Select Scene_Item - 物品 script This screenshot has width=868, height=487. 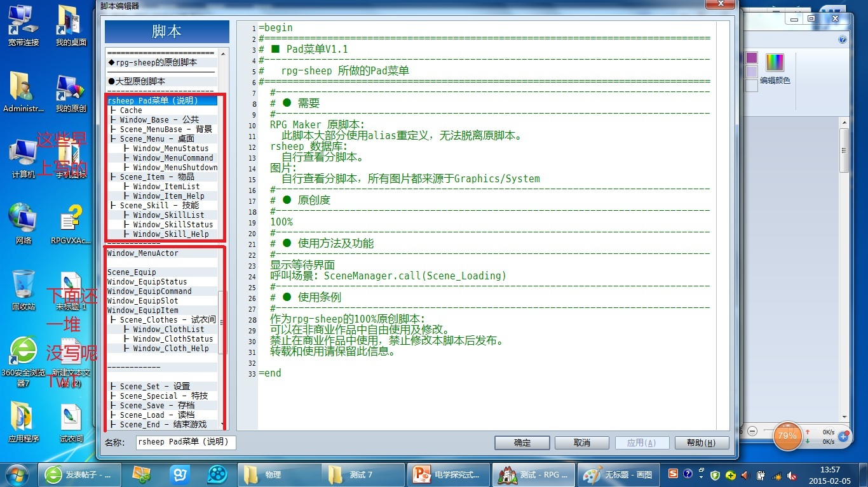point(162,177)
